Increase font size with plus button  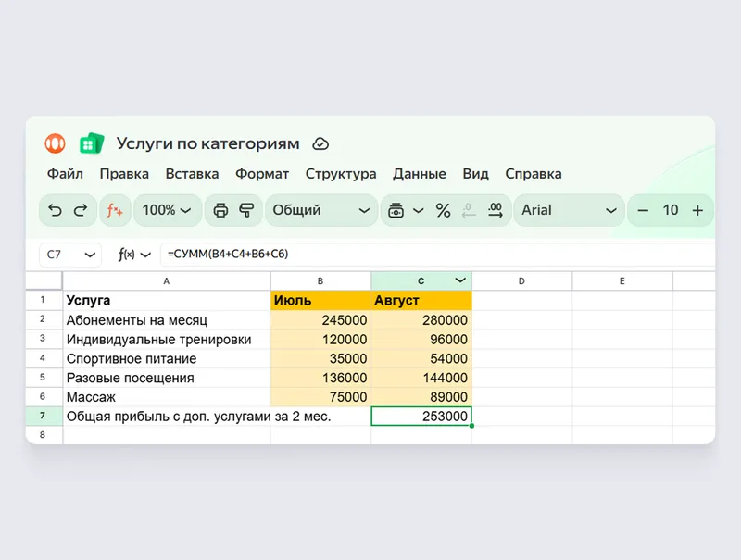tap(697, 210)
